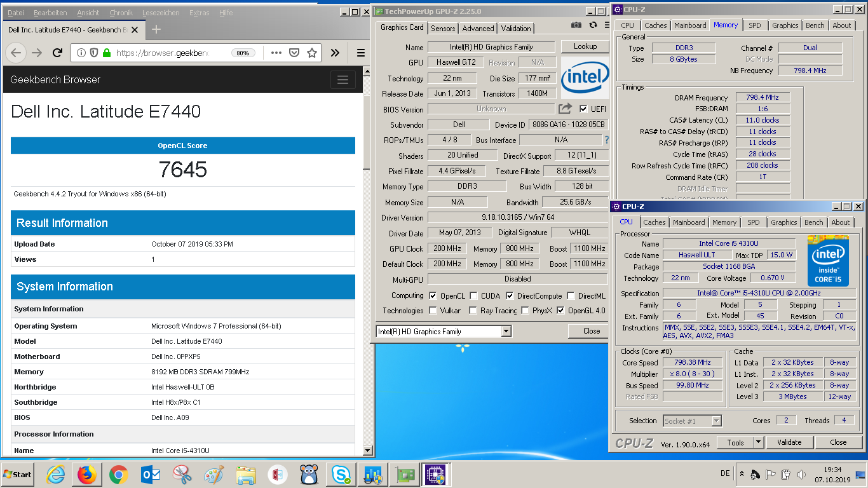Toggle OpenCL checkbox
Screen dimensions: 868x488
point(433,295)
